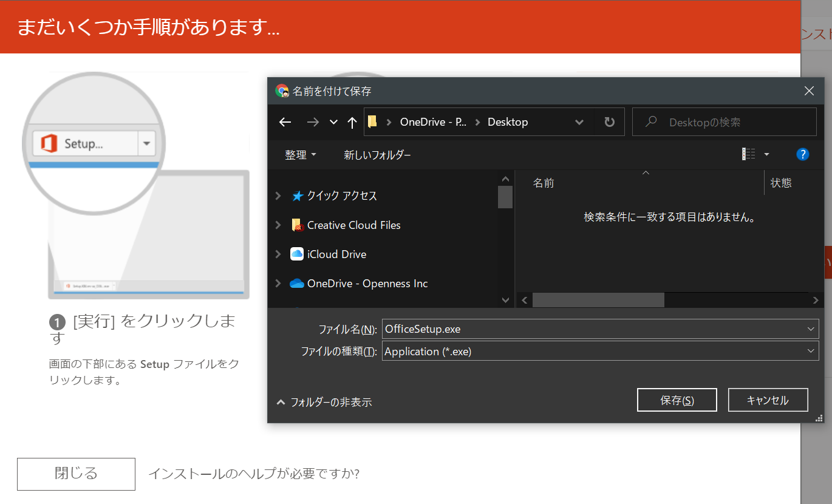Click the file list scroll right arrow
The image size is (832, 504).
[816, 300]
